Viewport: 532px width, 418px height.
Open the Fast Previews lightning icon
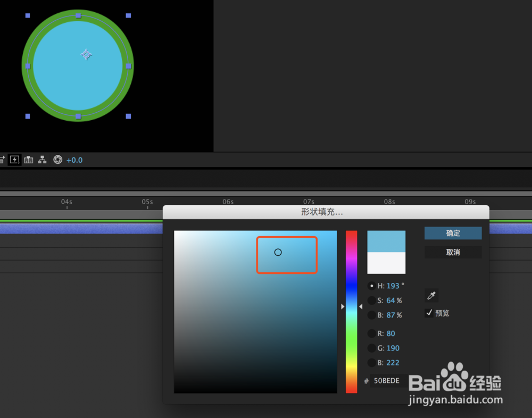pyautogui.click(x=14, y=160)
